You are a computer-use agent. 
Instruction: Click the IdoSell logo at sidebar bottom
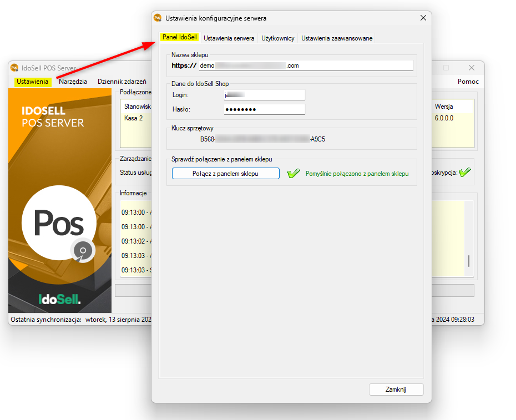click(x=59, y=299)
